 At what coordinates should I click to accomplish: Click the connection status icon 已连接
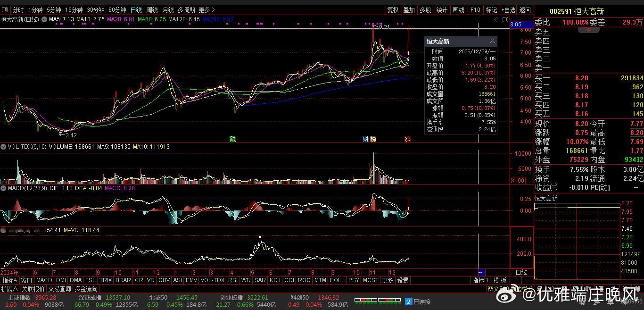click(x=409, y=302)
